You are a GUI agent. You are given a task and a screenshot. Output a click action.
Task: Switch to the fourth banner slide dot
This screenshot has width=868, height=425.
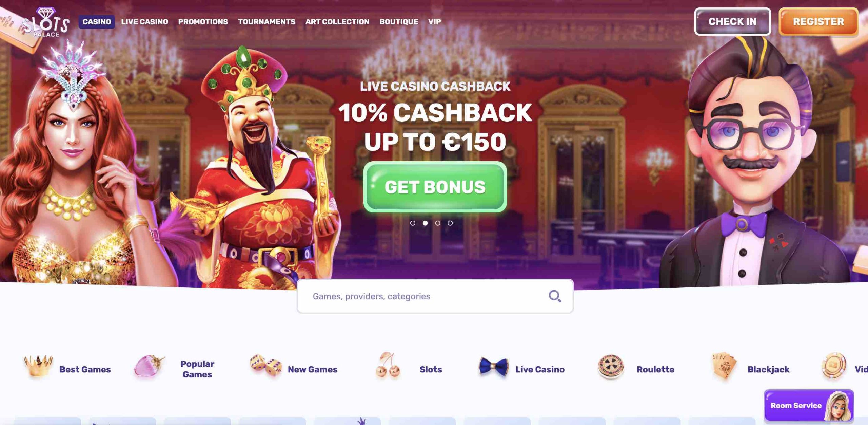(x=450, y=223)
